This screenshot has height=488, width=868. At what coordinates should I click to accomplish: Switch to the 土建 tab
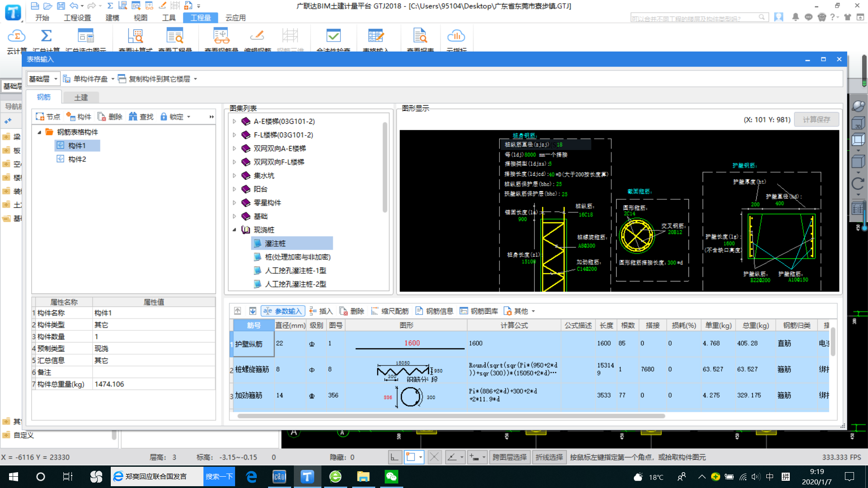tap(81, 98)
